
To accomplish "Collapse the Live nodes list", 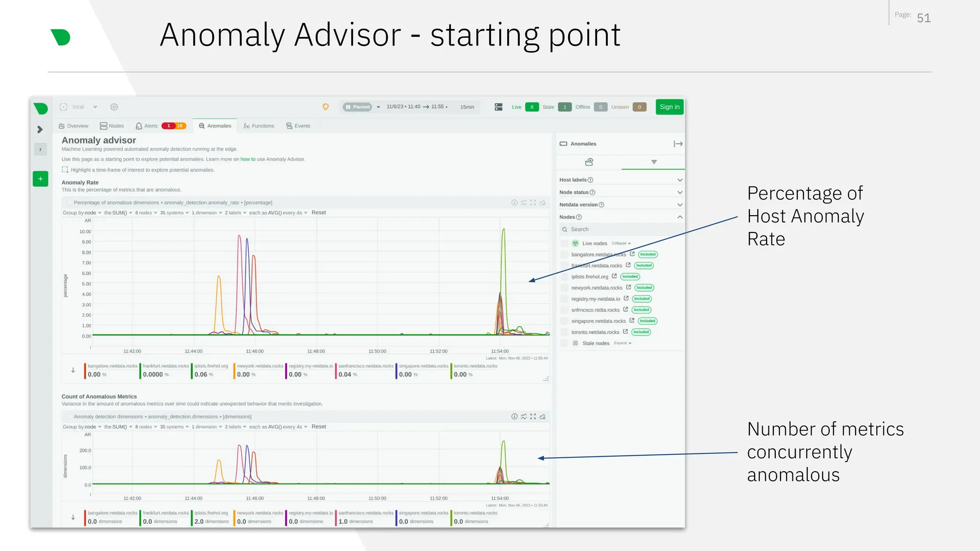I will [x=621, y=243].
